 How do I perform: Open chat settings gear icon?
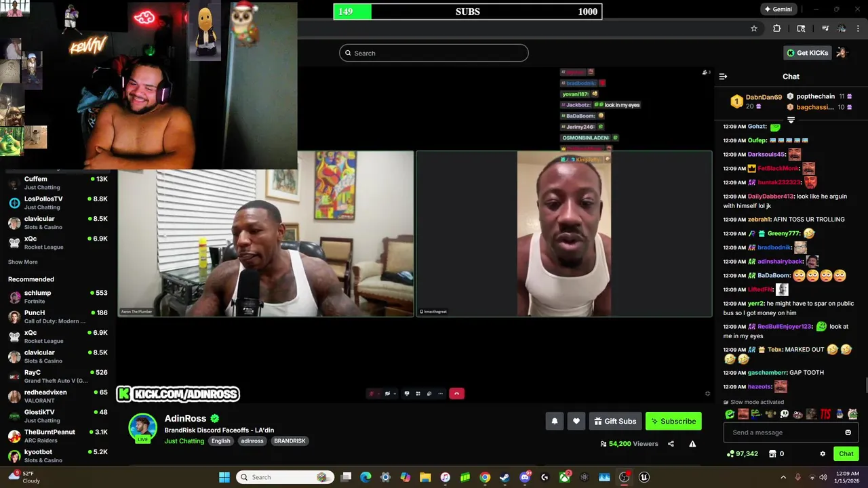[823, 453]
